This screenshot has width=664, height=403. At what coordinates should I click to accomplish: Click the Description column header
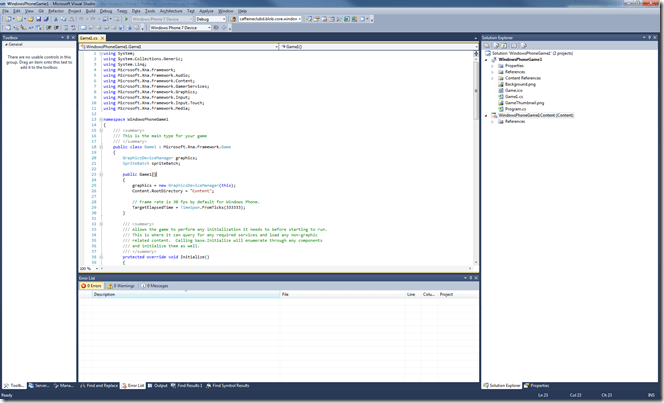point(186,294)
